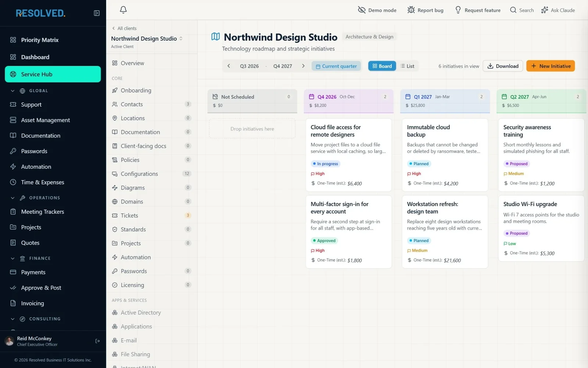The width and height of the screenshot is (588, 368).
Task: Click the Onboarding rocket icon
Action: coord(115,91)
